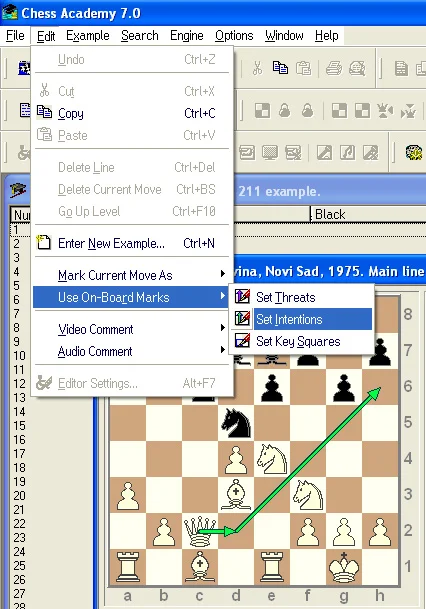
Task: Click the Set Threats menu icon
Action: click(x=242, y=297)
